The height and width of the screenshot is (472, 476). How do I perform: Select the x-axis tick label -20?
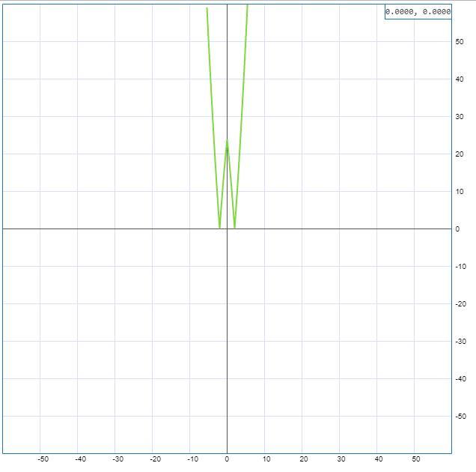click(155, 459)
